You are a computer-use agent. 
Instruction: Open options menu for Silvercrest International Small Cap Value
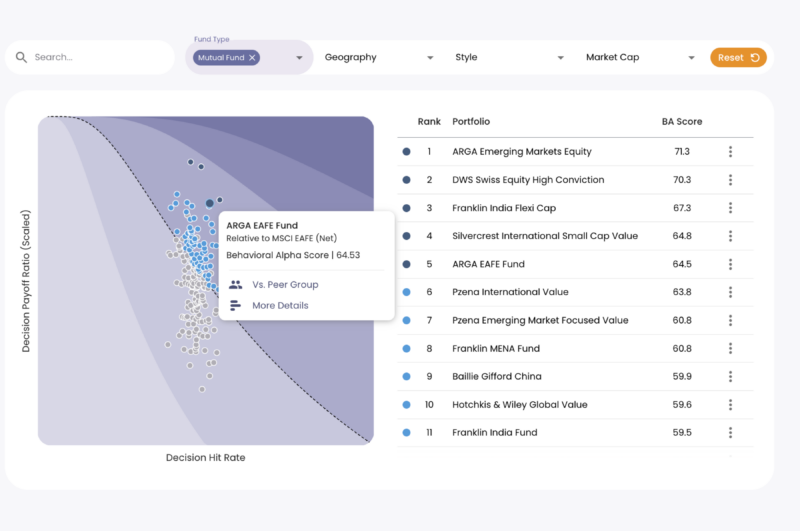coord(731,236)
